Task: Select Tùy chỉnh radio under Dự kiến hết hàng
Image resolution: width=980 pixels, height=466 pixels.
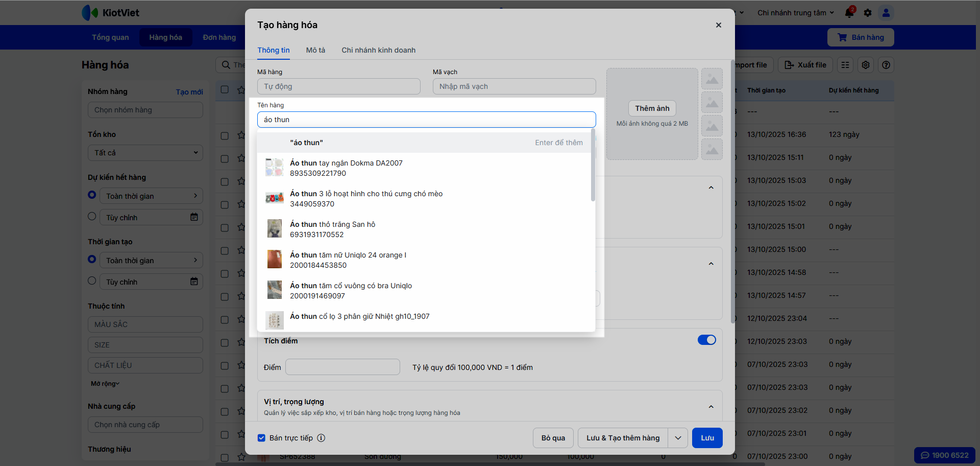Action: coord(92,216)
